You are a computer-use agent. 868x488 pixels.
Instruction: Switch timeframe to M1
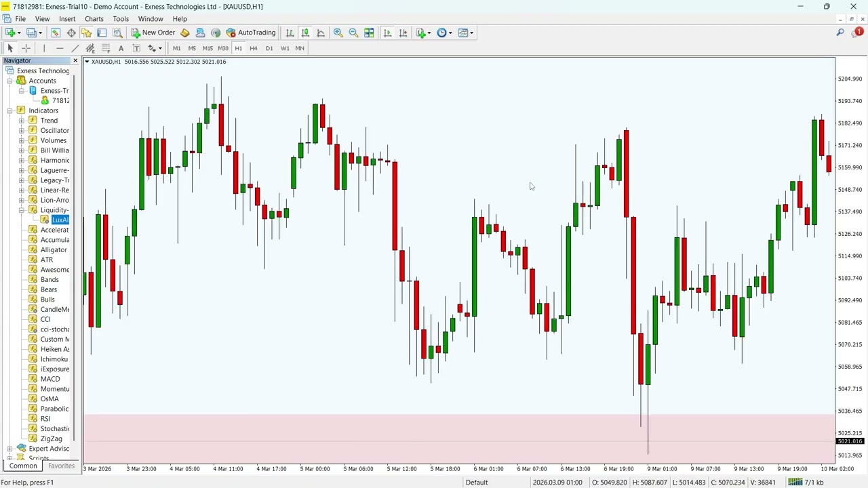pyautogui.click(x=176, y=48)
